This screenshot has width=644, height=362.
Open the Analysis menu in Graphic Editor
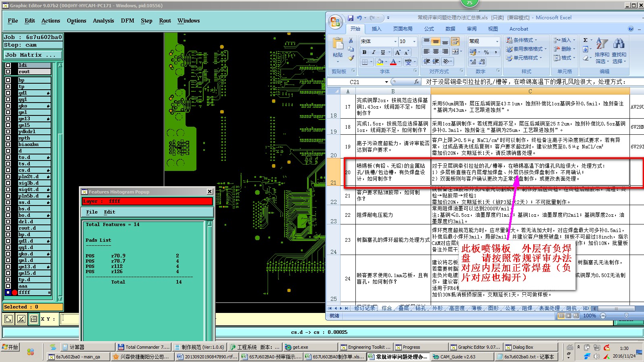tap(103, 21)
